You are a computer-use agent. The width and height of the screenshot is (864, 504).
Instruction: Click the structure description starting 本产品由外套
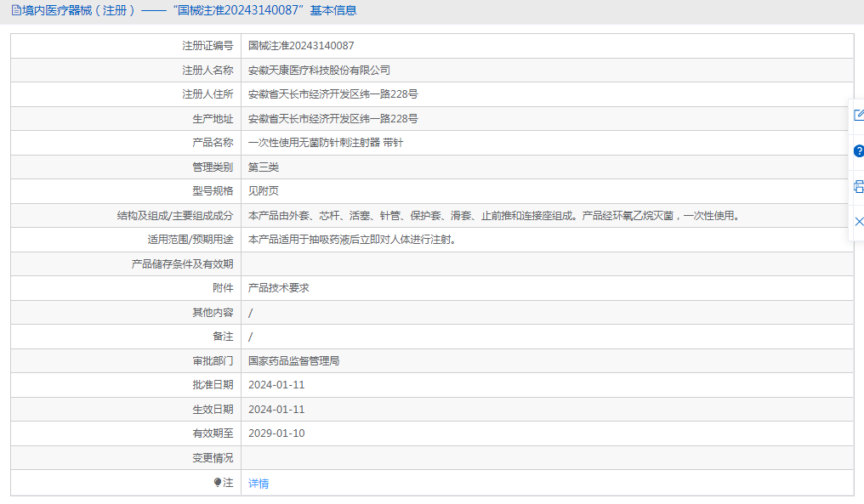click(494, 215)
